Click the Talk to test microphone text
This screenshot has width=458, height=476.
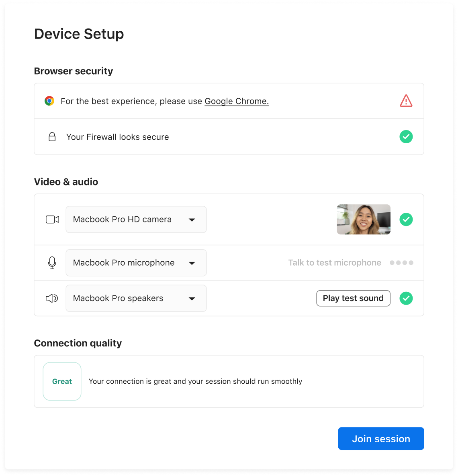pyautogui.click(x=335, y=263)
